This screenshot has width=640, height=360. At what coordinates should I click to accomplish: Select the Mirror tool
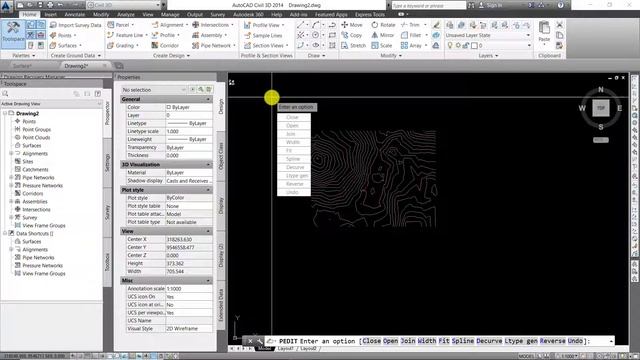(382, 36)
